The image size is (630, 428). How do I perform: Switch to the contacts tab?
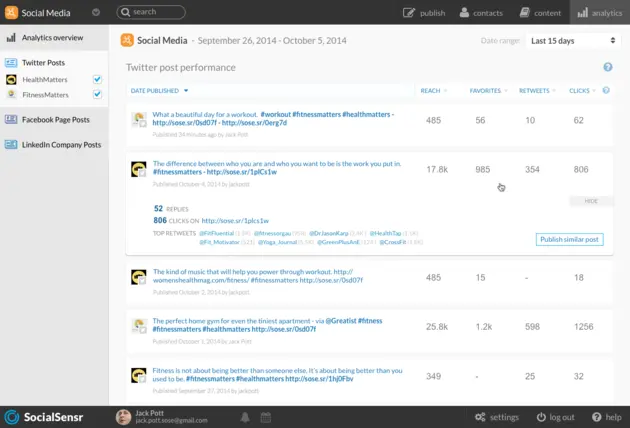(481, 13)
